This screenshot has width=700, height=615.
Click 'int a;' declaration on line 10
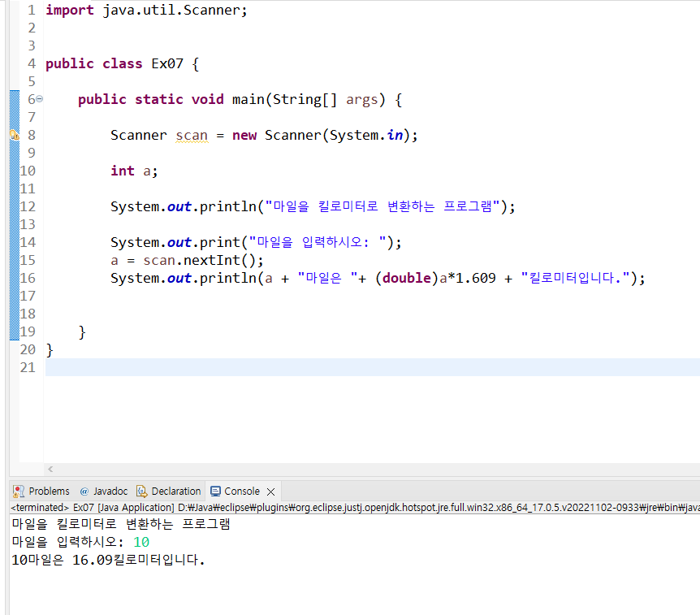134,171
